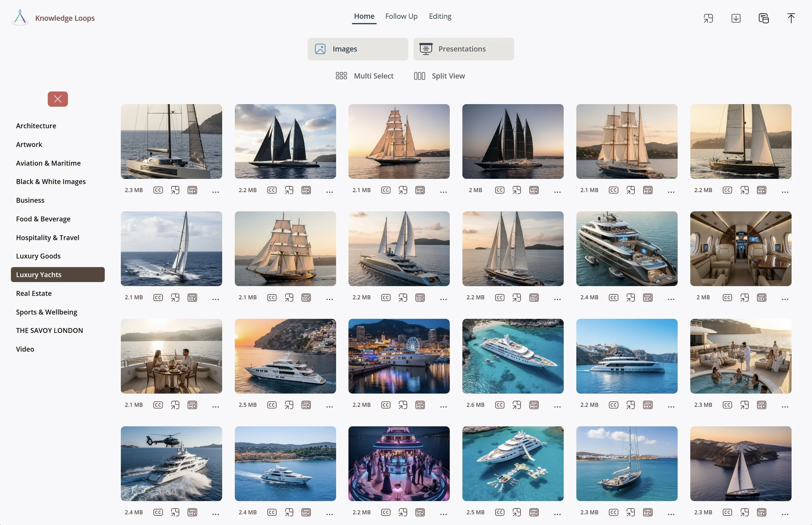Click share icon under black-sailed yacht at dusk
Viewport: 812px width, 525px height.
516,190
